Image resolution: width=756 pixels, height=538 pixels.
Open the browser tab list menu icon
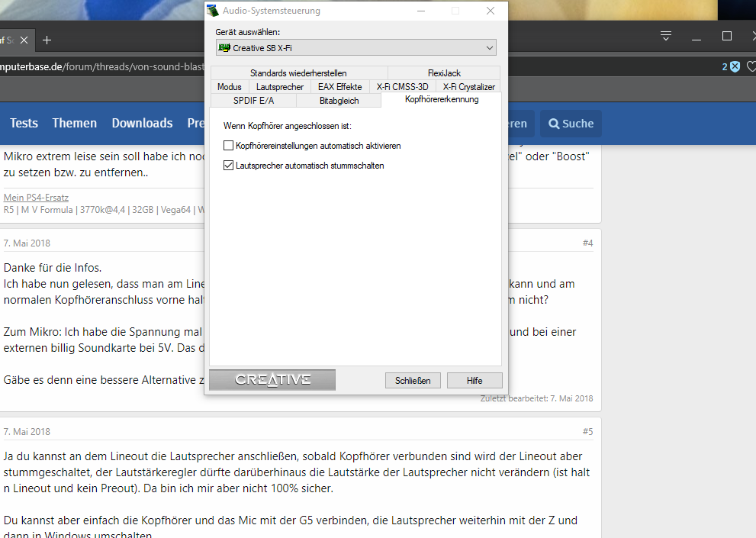tap(666, 36)
